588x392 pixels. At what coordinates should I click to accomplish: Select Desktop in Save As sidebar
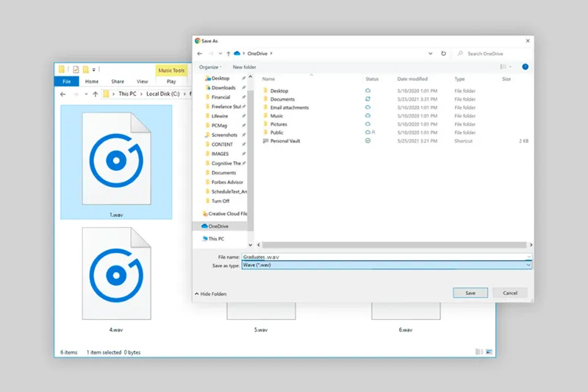(220, 79)
